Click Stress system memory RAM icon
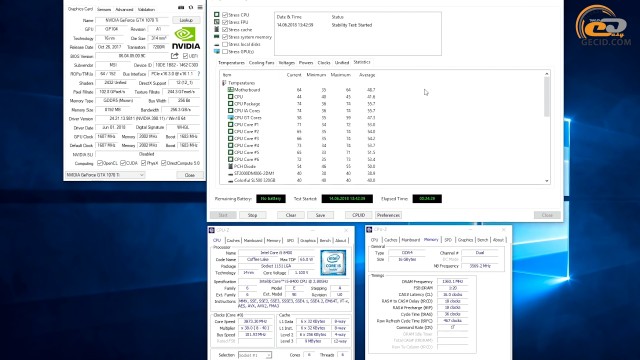Screen dimensions: 640x360 (x=217, y=37)
